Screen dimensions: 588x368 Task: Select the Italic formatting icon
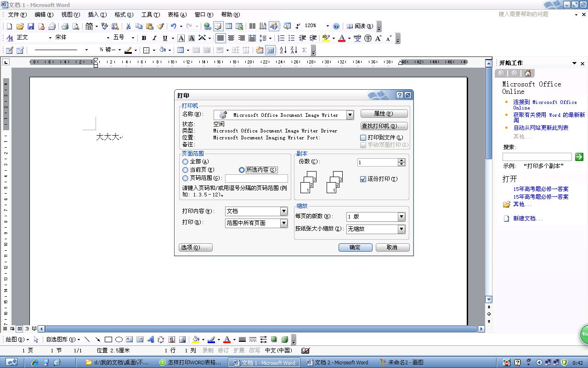pos(154,38)
